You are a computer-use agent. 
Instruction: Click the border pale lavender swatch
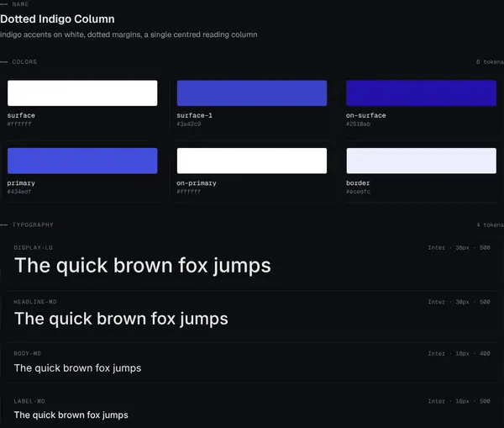click(x=421, y=161)
